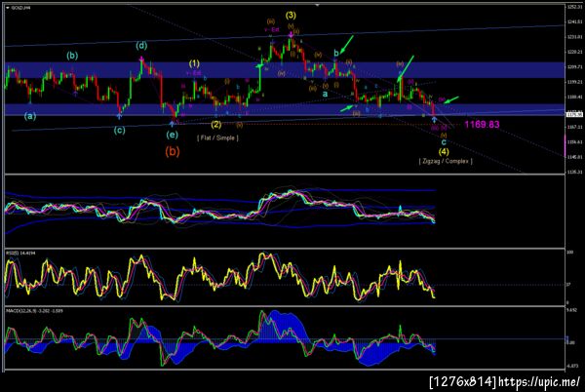The image size is (585, 392).
Task: Select the cyan (d) wave label
Action: (141, 46)
